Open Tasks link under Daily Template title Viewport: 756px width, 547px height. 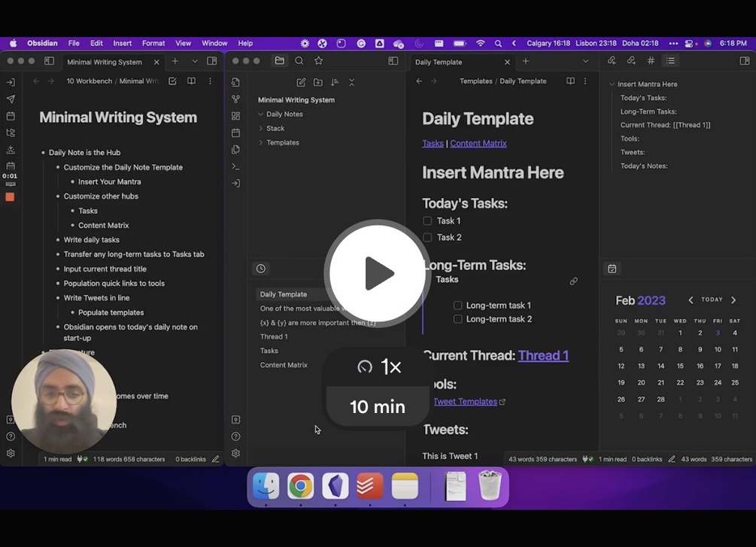433,143
